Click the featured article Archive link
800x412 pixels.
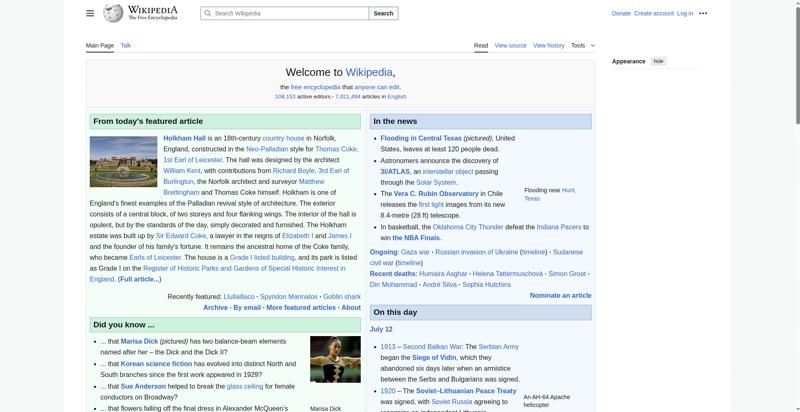tap(215, 307)
